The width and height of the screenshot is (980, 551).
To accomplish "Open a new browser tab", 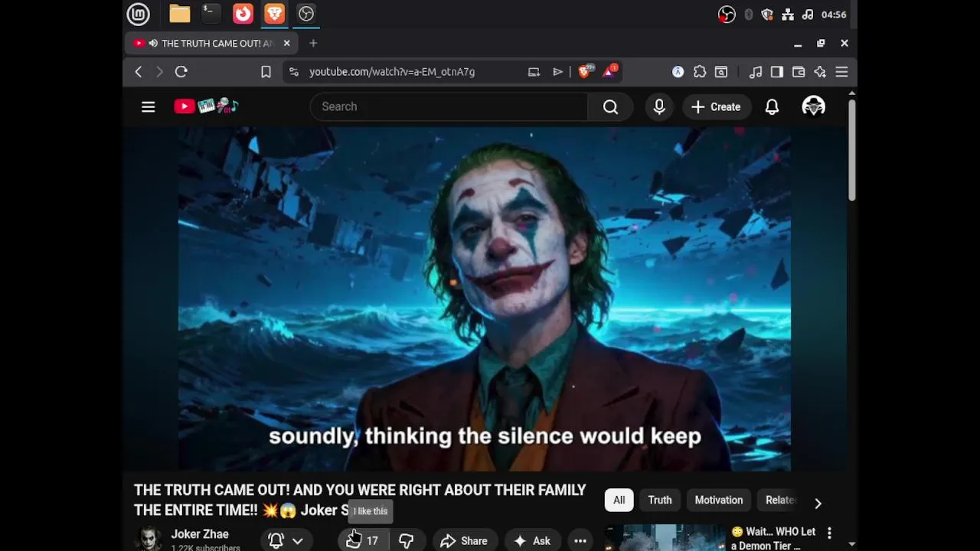I will coord(313,44).
